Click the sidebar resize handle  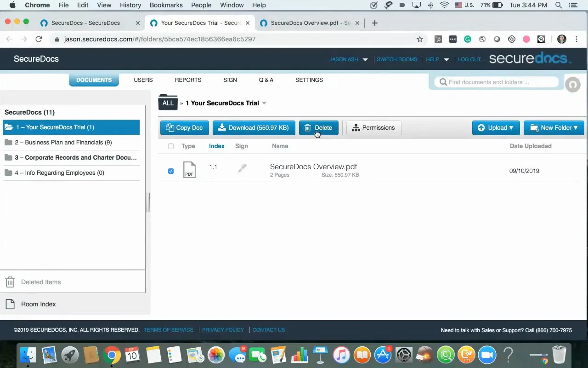point(148,202)
